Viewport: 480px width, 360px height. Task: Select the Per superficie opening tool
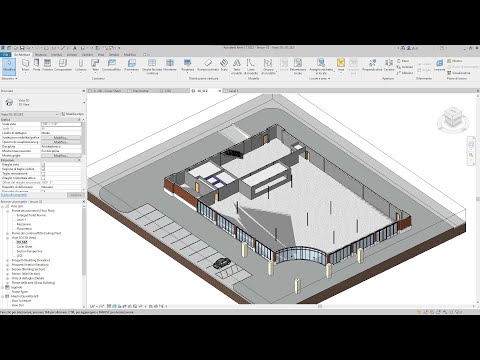click(372, 65)
